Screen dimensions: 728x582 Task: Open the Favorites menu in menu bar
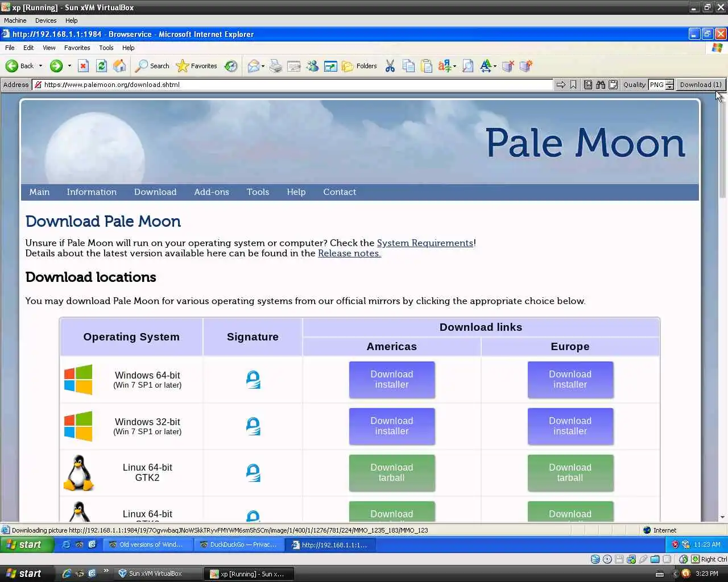tap(77, 48)
